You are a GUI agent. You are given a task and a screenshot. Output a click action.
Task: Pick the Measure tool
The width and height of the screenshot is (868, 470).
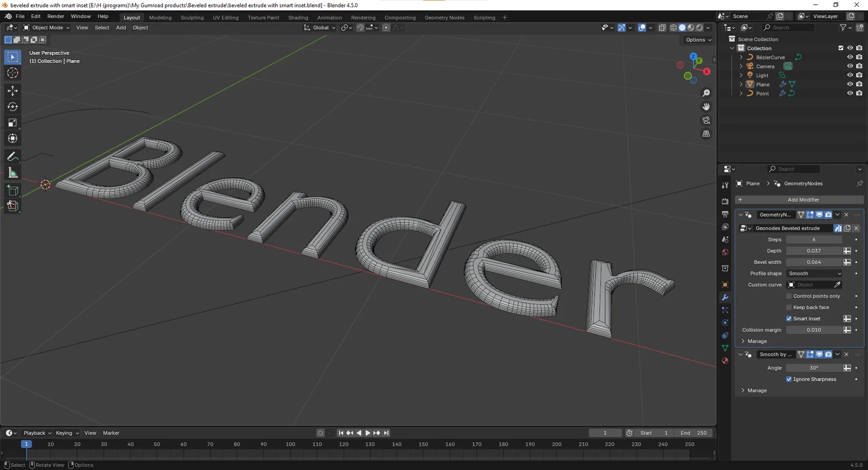coord(12,173)
